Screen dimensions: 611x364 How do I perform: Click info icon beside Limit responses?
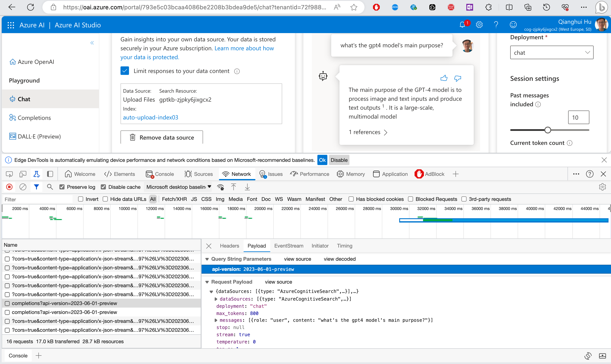click(237, 71)
